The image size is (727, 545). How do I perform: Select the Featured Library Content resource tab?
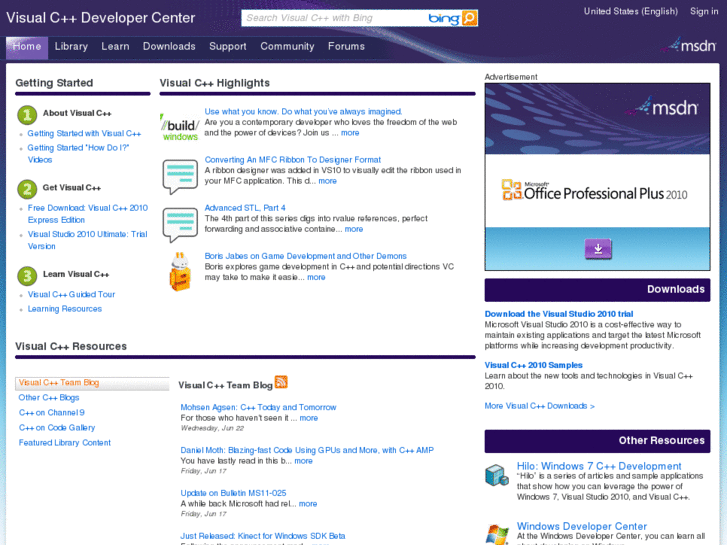click(64, 443)
